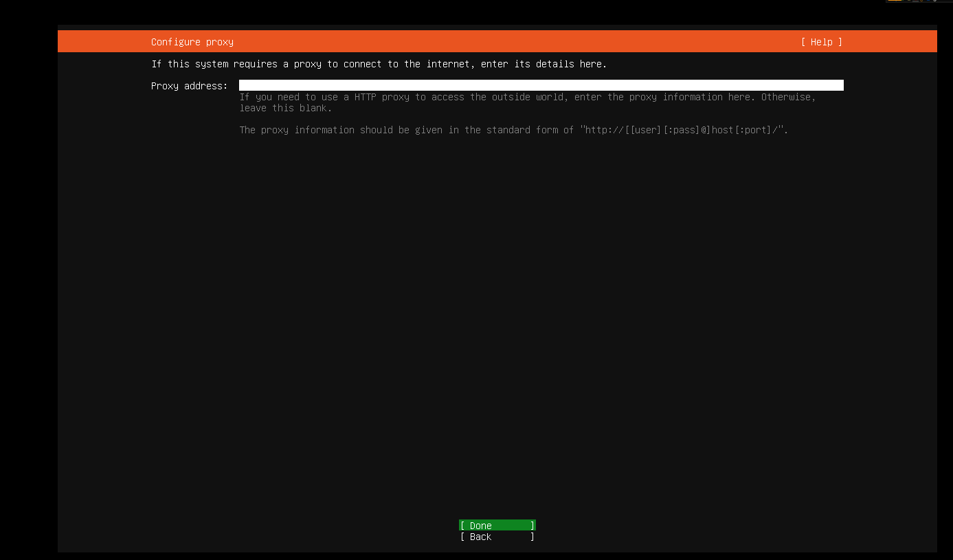The height and width of the screenshot is (560, 953).
Task: Click the red icon in the top console toolbar
Action: [916, 1]
